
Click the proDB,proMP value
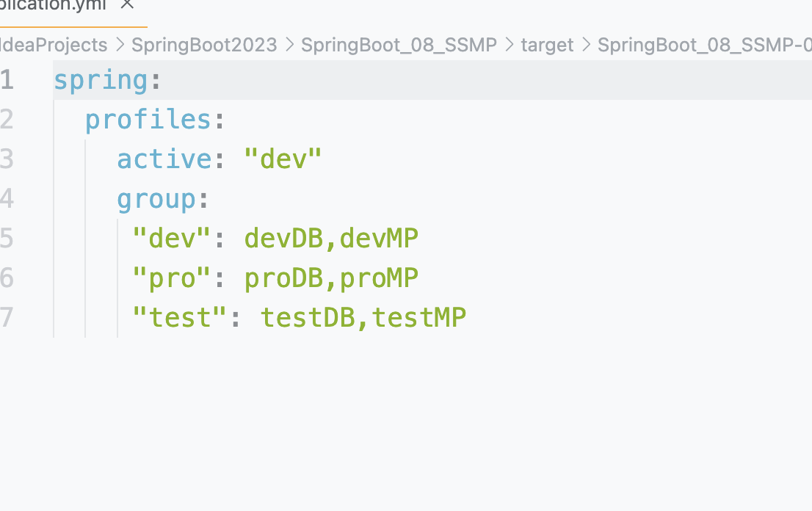coord(331,278)
